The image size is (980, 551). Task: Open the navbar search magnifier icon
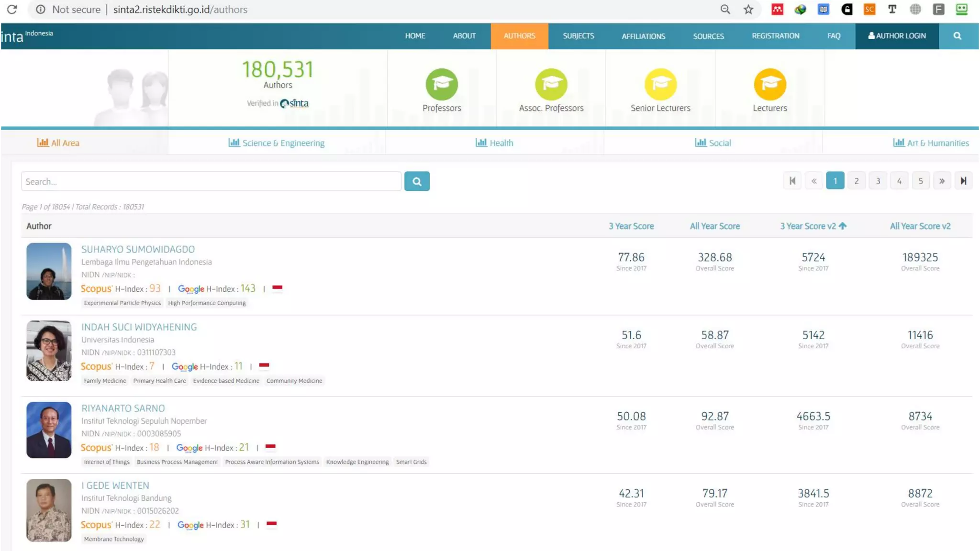point(957,36)
